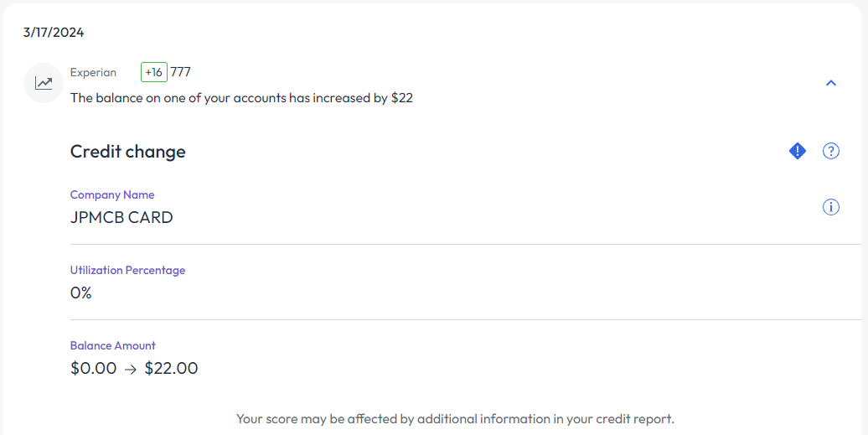Click the new balance $22.00

click(171, 368)
